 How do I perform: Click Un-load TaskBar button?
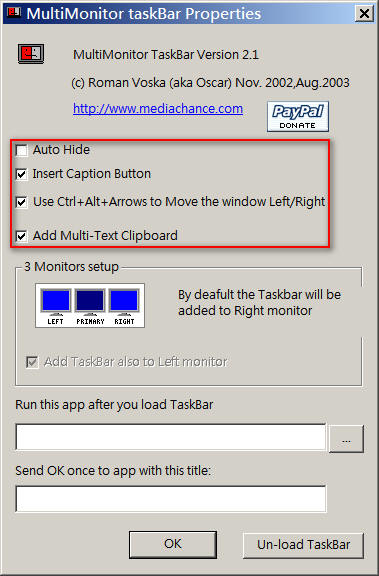pos(304,544)
